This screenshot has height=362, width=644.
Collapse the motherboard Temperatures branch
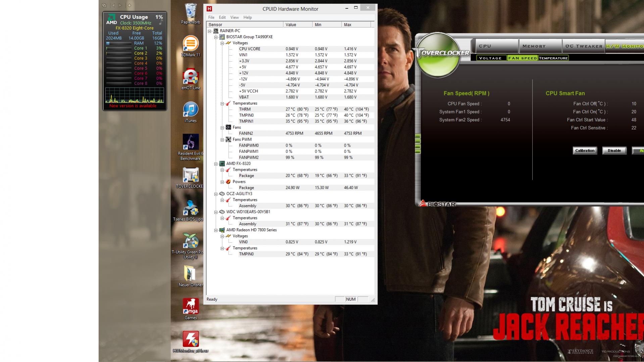point(222,103)
